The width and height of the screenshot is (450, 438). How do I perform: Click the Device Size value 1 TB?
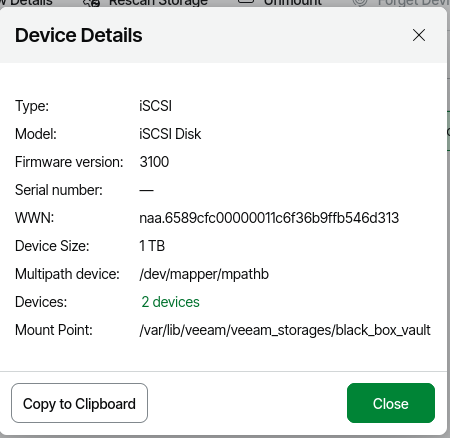tap(152, 246)
